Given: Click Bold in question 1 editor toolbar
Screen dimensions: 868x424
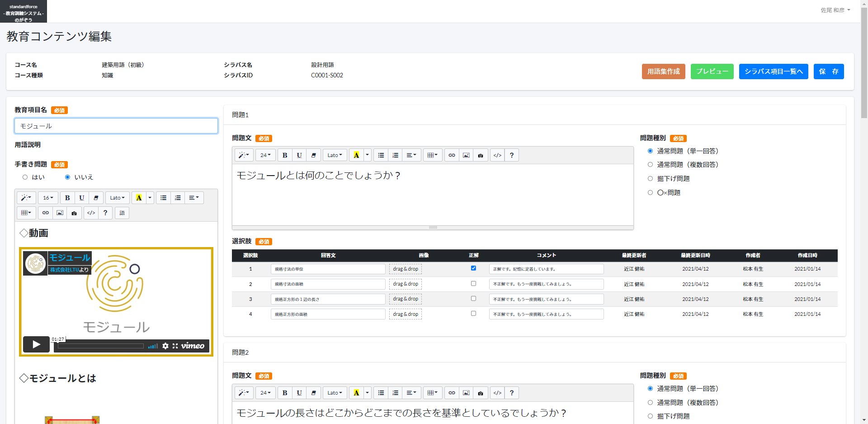Looking at the screenshot, I should pyautogui.click(x=285, y=155).
